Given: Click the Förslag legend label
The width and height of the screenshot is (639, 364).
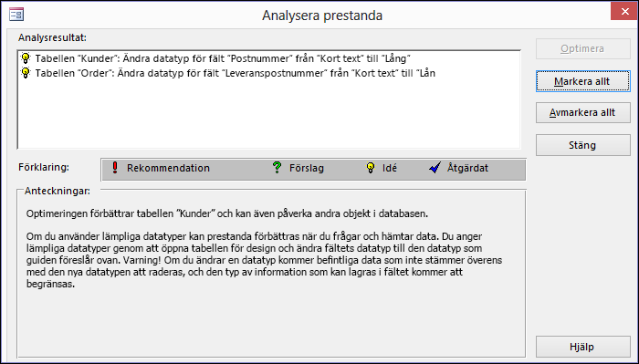Looking at the screenshot, I should (x=307, y=168).
